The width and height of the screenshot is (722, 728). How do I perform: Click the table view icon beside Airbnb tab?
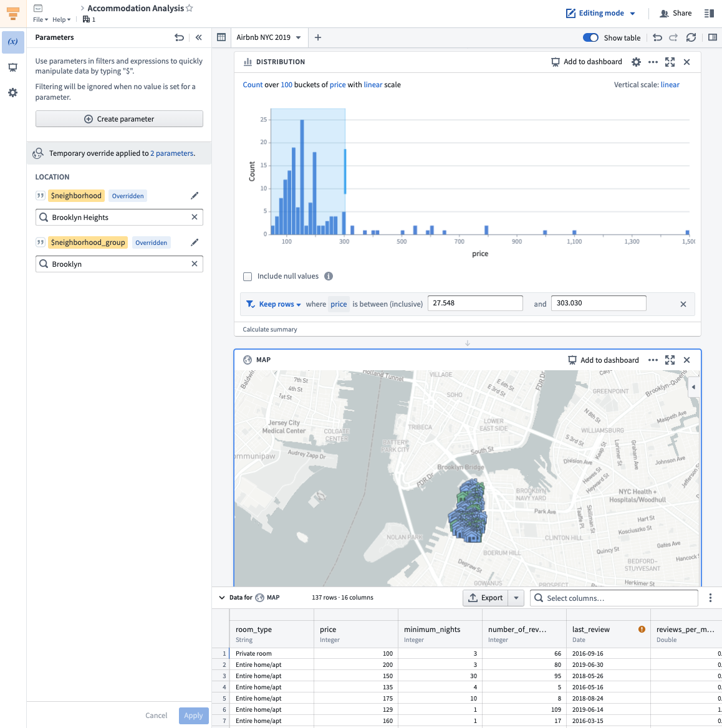point(221,37)
